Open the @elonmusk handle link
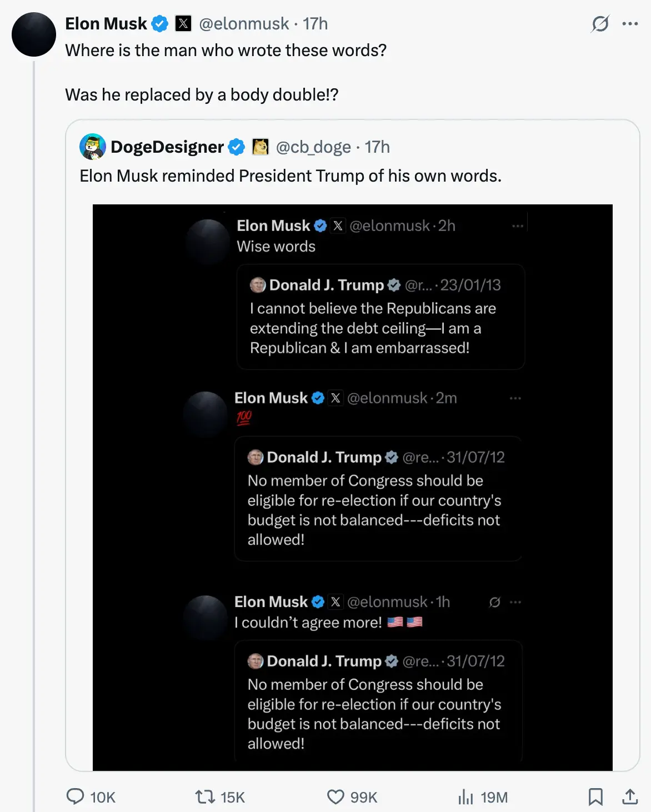651x812 pixels. click(244, 24)
